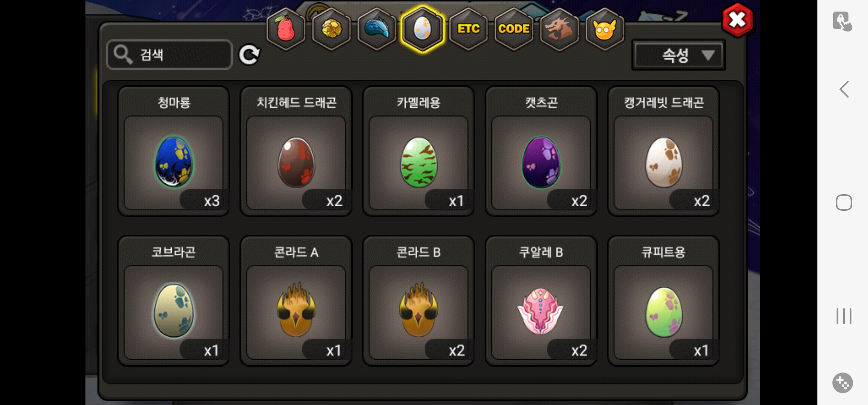Open the brown dragon head category
Viewport: 868px width, 405px height.
pos(559,29)
